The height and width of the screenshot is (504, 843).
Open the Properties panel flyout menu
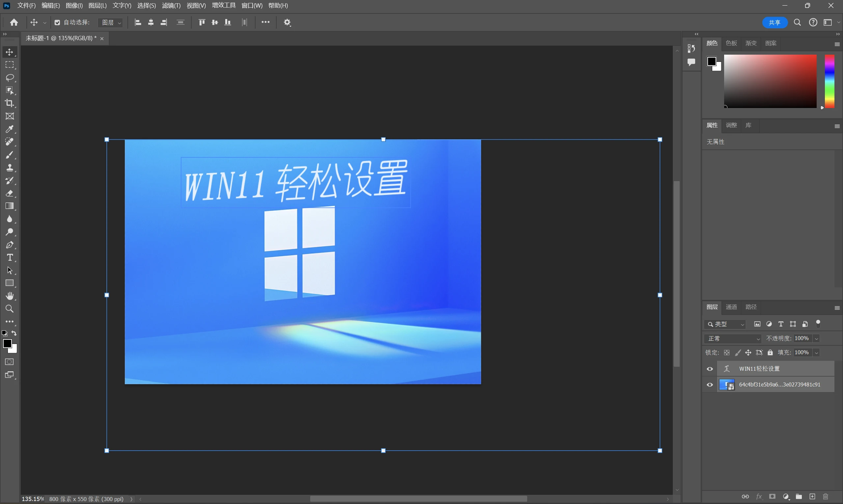pos(837,126)
